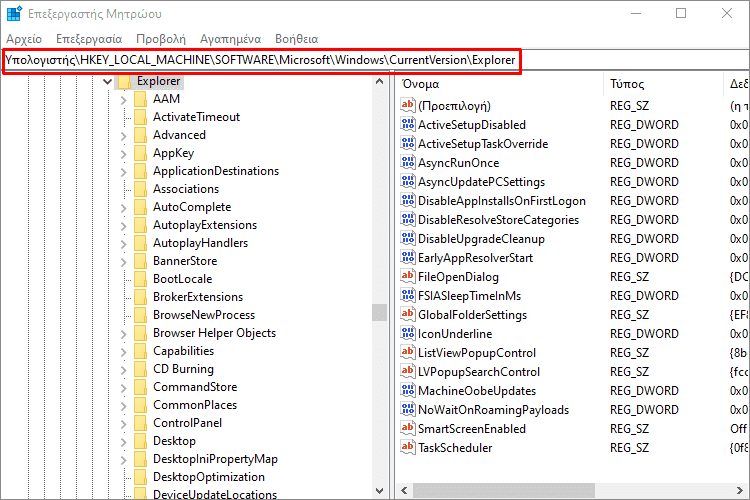Expand the AutoplayHandlers key
The height and width of the screenshot is (500, 750).
[124, 244]
